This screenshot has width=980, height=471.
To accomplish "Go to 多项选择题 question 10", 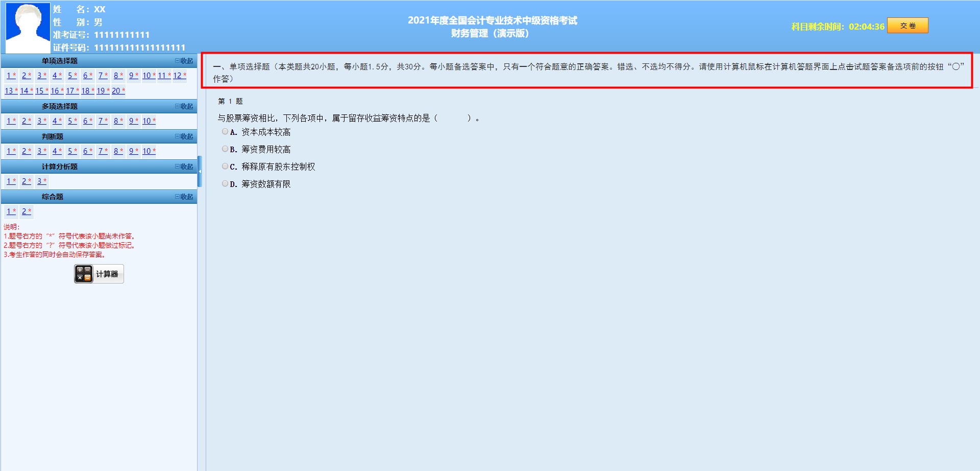I will point(149,121).
